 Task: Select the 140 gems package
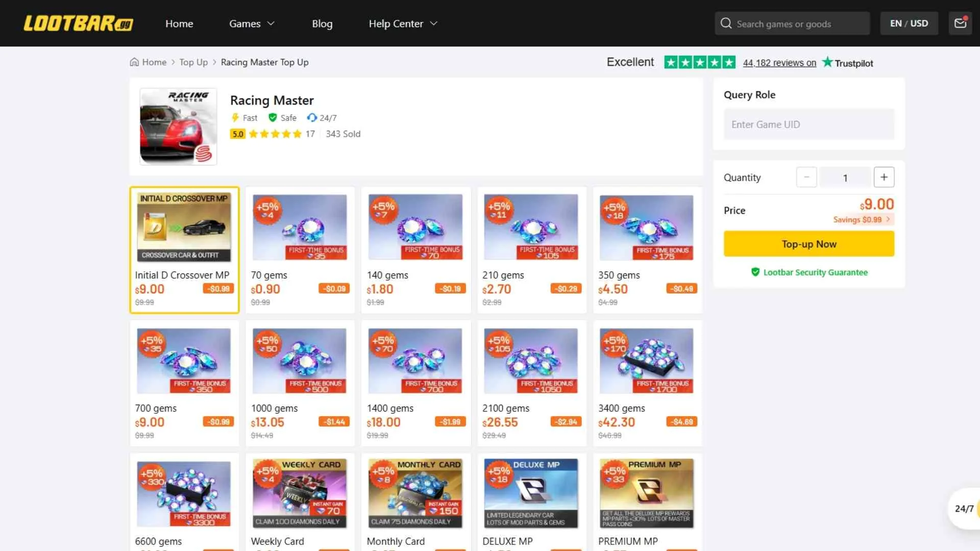pos(416,250)
